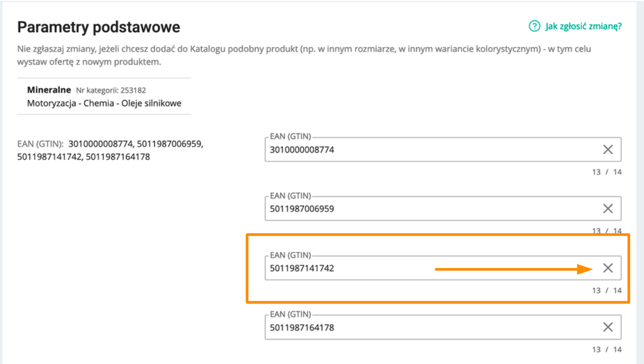
Task: Click the "Motoryzacja - Chemia - Oleje silnikowe" path
Action: [104, 103]
